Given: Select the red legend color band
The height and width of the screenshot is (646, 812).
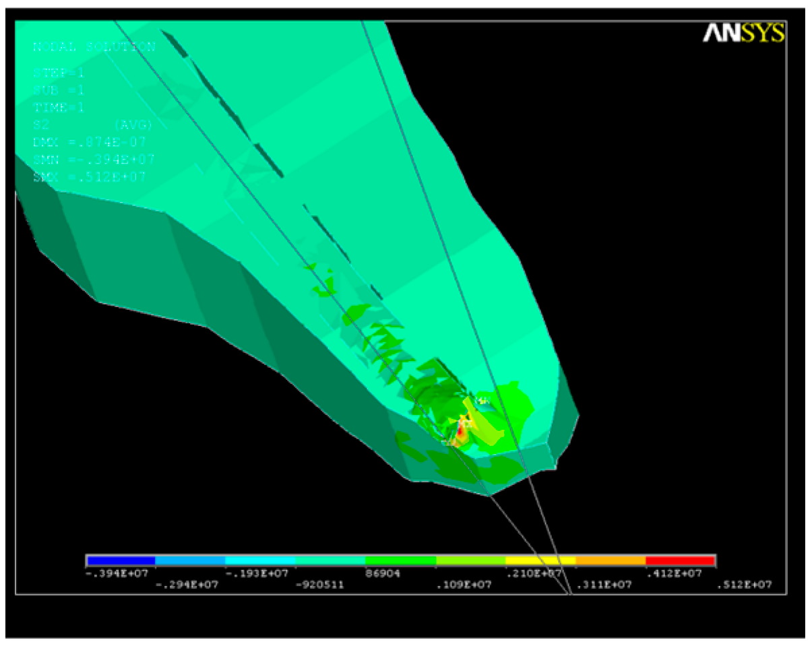Looking at the screenshot, I should point(680,560).
